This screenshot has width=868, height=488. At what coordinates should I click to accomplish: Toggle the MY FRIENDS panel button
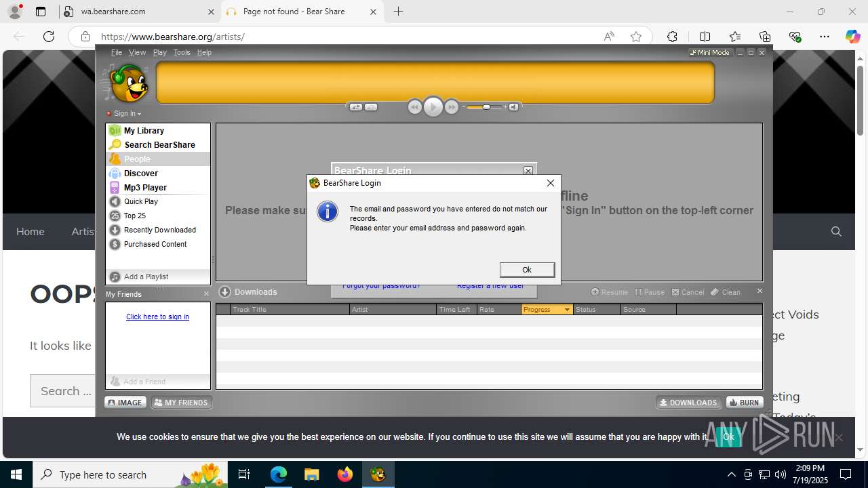pyautogui.click(x=181, y=403)
